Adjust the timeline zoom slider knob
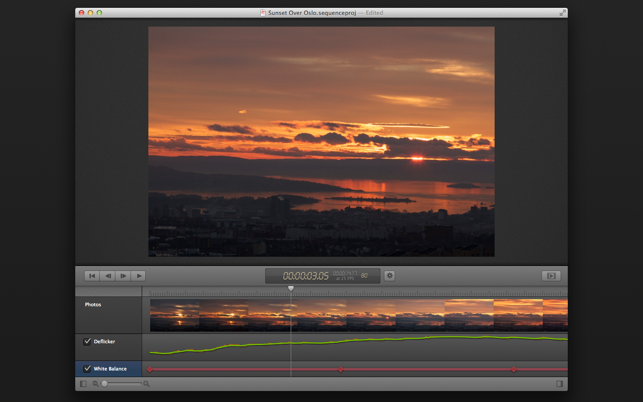The image size is (643, 402). (x=105, y=384)
